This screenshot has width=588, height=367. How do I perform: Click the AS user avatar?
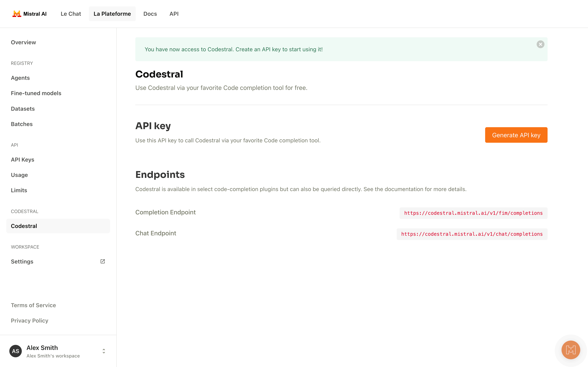[x=16, y=351]
